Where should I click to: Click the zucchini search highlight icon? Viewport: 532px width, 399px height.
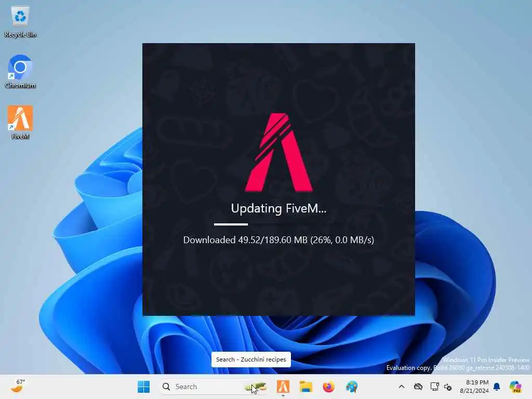tap(256, 387)
